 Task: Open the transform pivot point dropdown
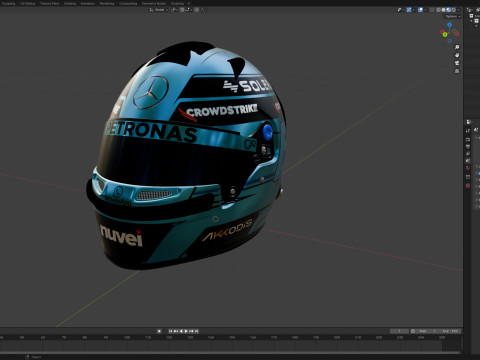coord(174,10)
